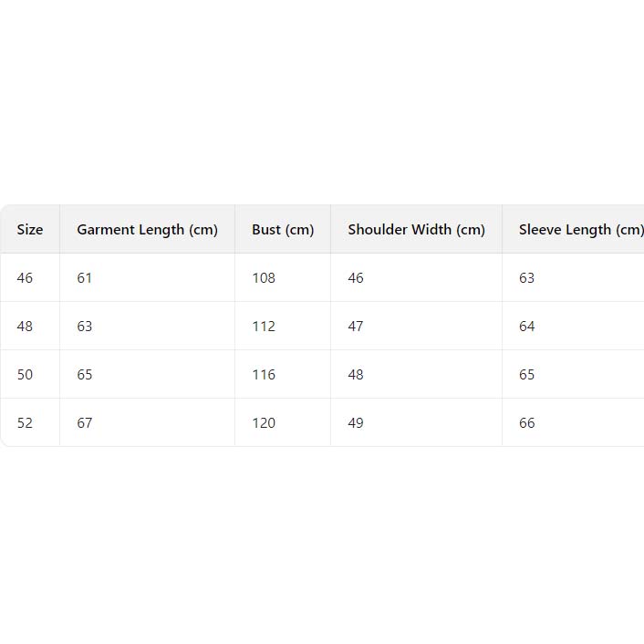This screenshot has height=644, width=644.
Task: Click sleeve length value 64
Action: click(527, 327)
